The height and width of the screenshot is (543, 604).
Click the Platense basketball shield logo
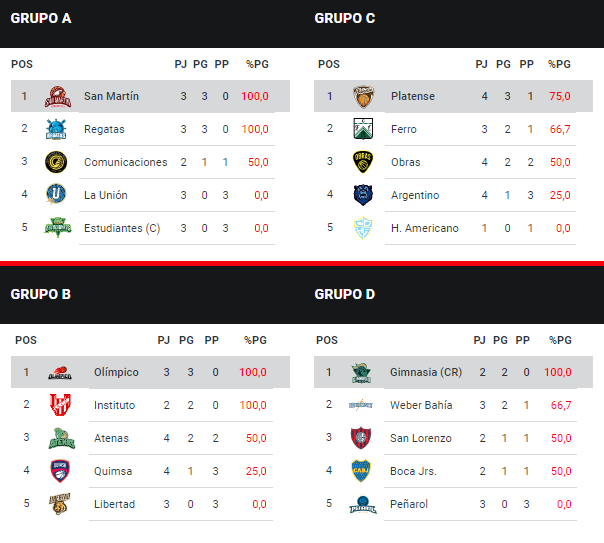[363, 97]
